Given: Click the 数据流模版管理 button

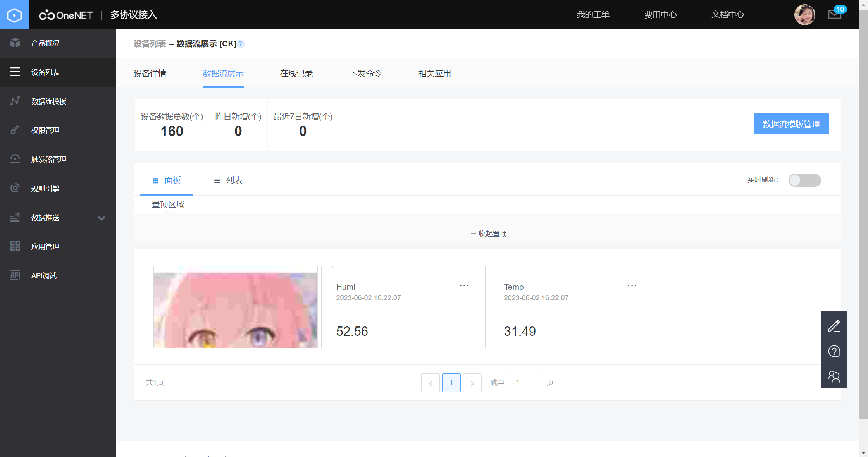Looking at the screenshot, I should 791,124.
